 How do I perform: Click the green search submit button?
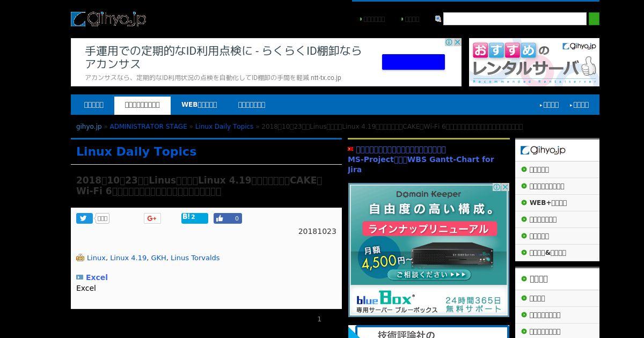tap(594, 19)
